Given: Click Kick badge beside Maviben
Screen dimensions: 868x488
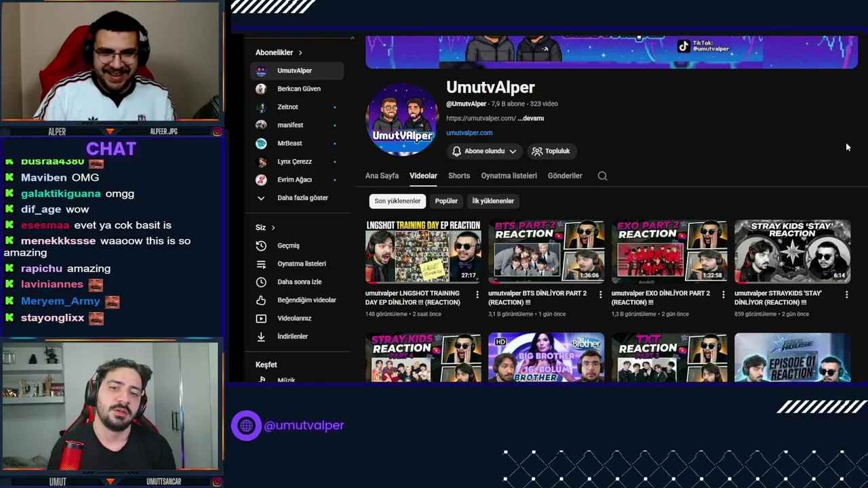Looking at the screenshot, I should point(9,178).
